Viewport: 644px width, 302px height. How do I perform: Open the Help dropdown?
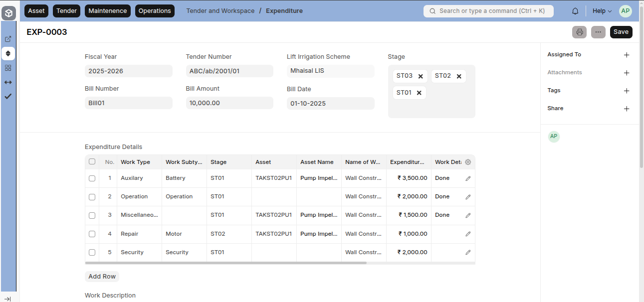tap(602, 11)
